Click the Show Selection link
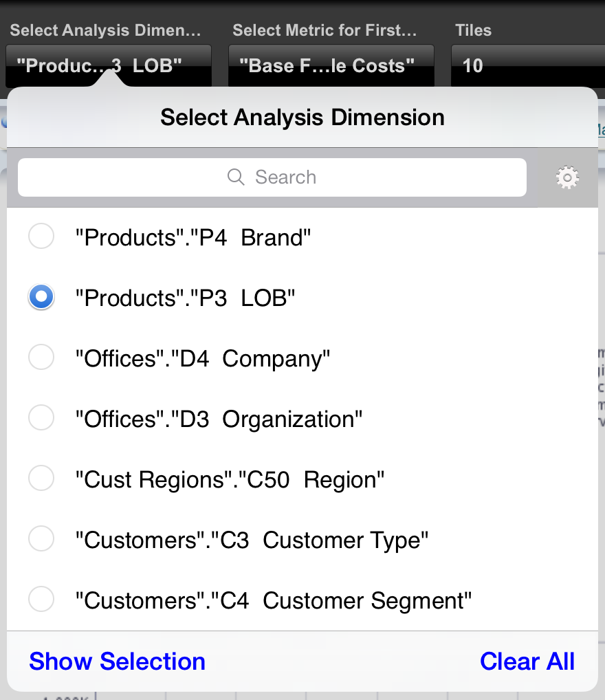605x700 pixels. click(117, 661)
